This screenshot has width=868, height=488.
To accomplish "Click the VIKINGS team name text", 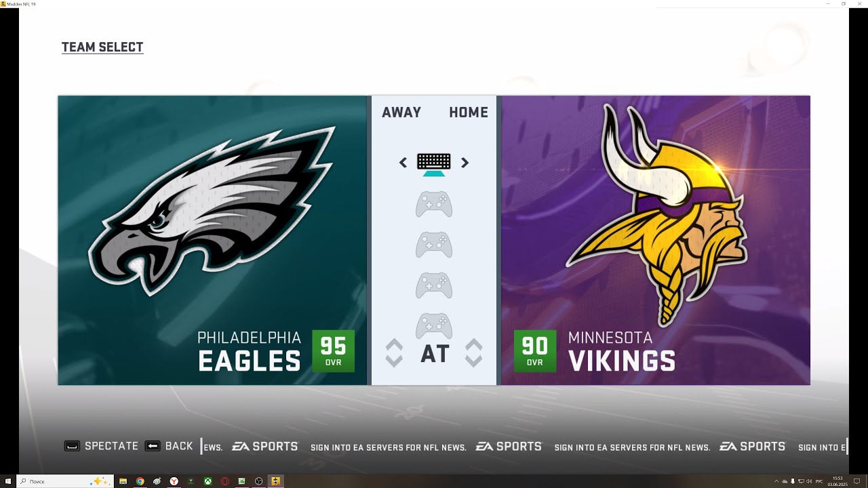I will [x=622, y=361].
